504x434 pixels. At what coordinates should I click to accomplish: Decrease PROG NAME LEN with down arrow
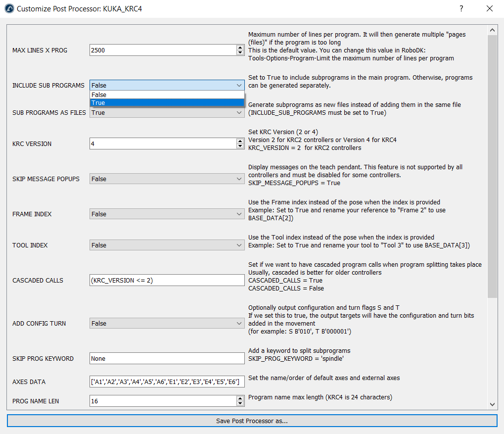[x=240, y=403]
